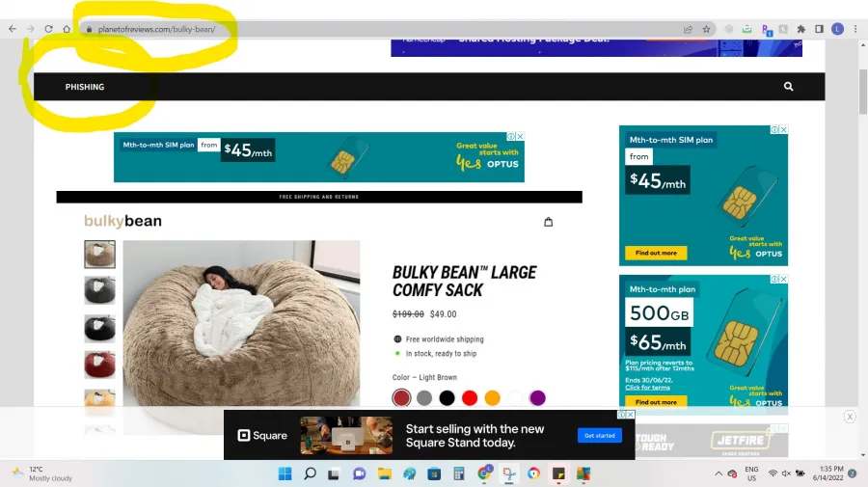Viewport: 868px width, 487px height.
Task: Go back to the previous browser page
Action: point(13,29)
